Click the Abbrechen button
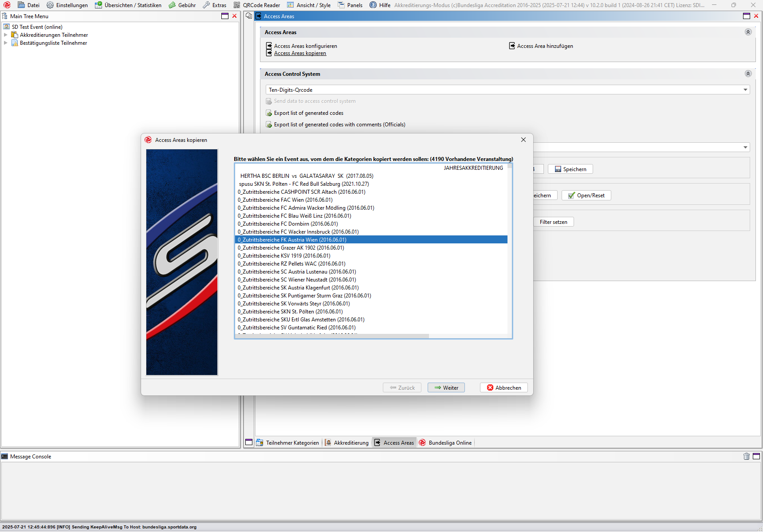Viewport: 763px width, 532px height. (503, 387)
